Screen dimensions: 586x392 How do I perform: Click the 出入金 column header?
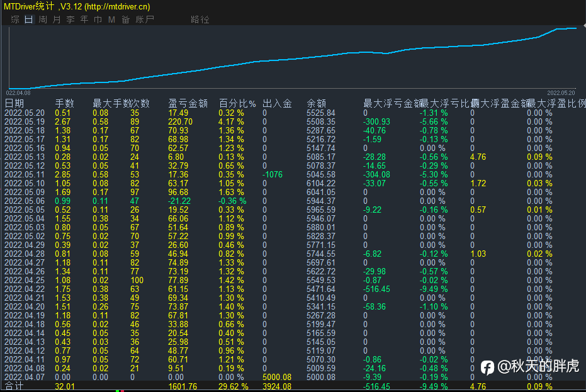click(x=277, y=104)
